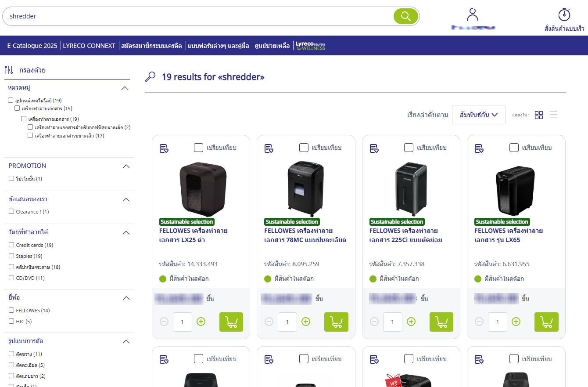The width and height of the screenshot is (588, 387).
Task: Open FELLOWES 225Ci product title link
Action: [405, 235]
